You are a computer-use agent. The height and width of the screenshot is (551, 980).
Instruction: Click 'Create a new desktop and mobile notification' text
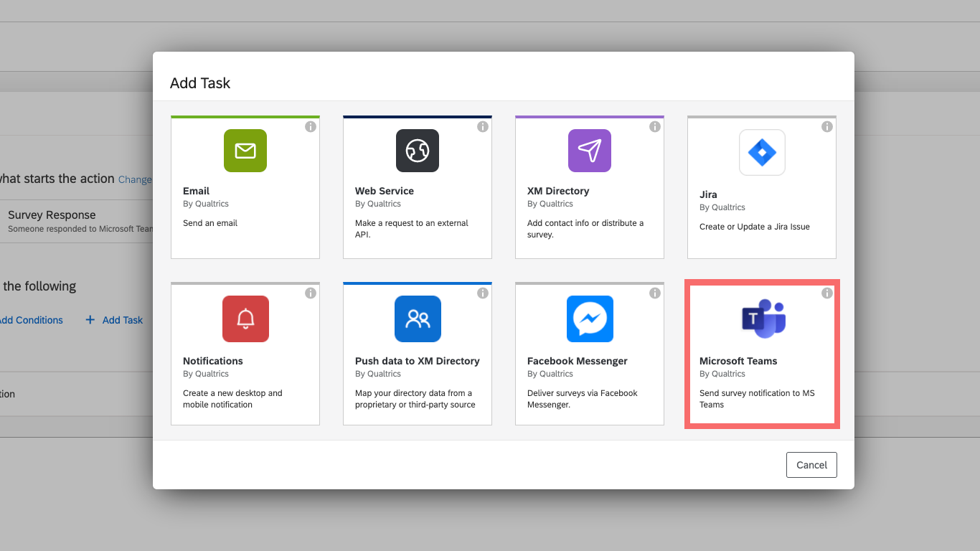[232, 399]
